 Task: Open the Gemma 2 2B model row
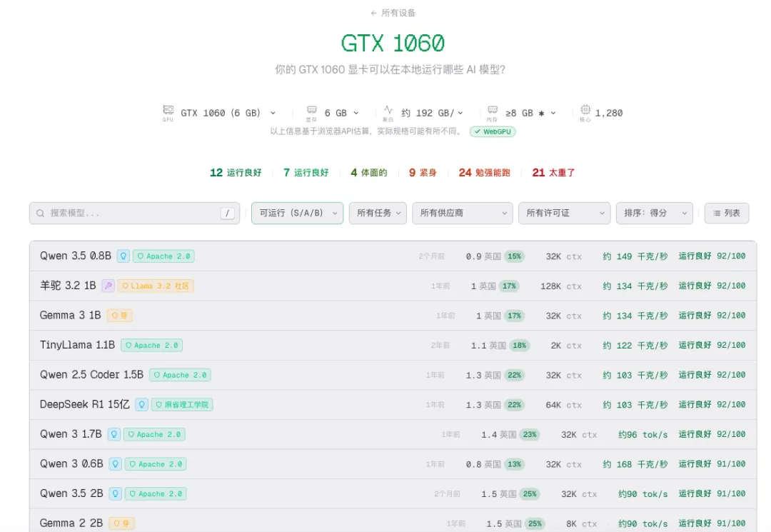click(x=393, y=521)
